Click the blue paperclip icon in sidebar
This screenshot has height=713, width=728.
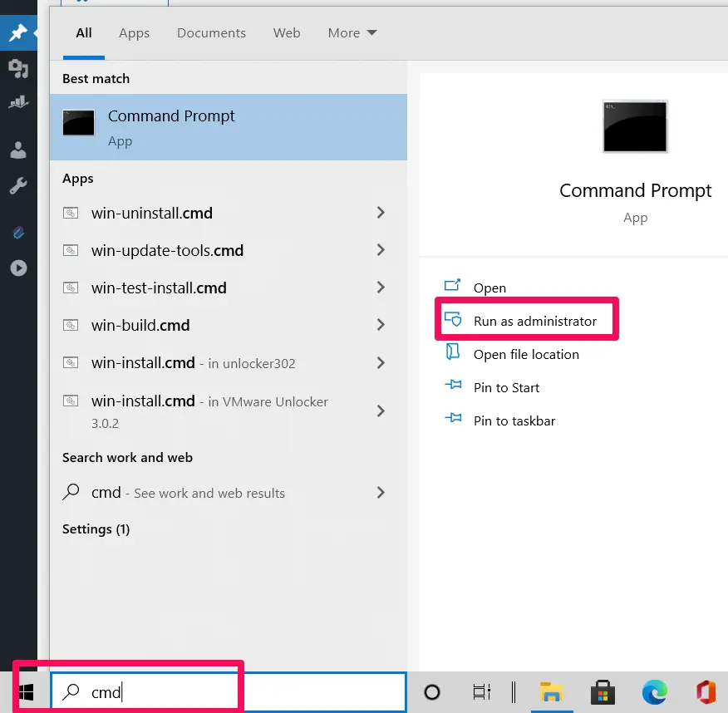pyautogui.click(x=18, y=232)
